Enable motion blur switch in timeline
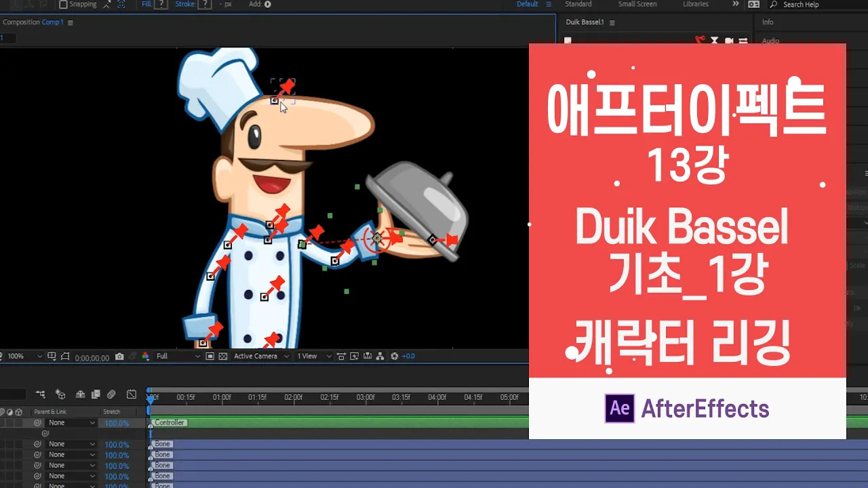 point(111,394)
